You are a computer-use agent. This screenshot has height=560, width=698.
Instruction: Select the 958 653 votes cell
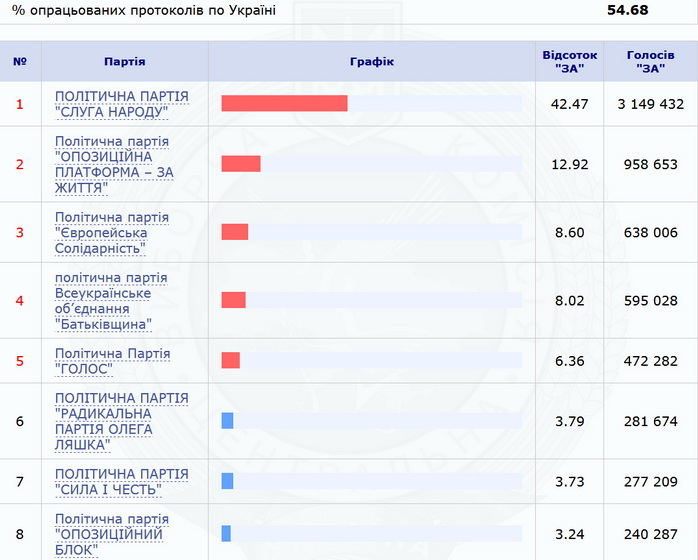click(651, 164)
